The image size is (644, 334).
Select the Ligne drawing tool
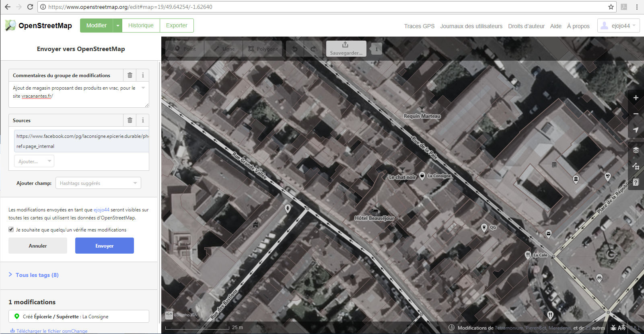[224, 49]
